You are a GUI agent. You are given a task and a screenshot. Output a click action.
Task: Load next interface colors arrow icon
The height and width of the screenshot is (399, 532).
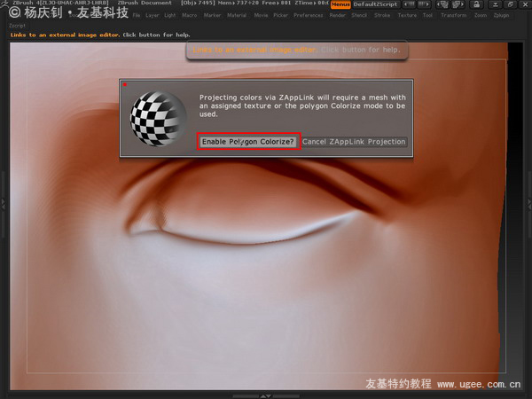(x=424, y=4)
